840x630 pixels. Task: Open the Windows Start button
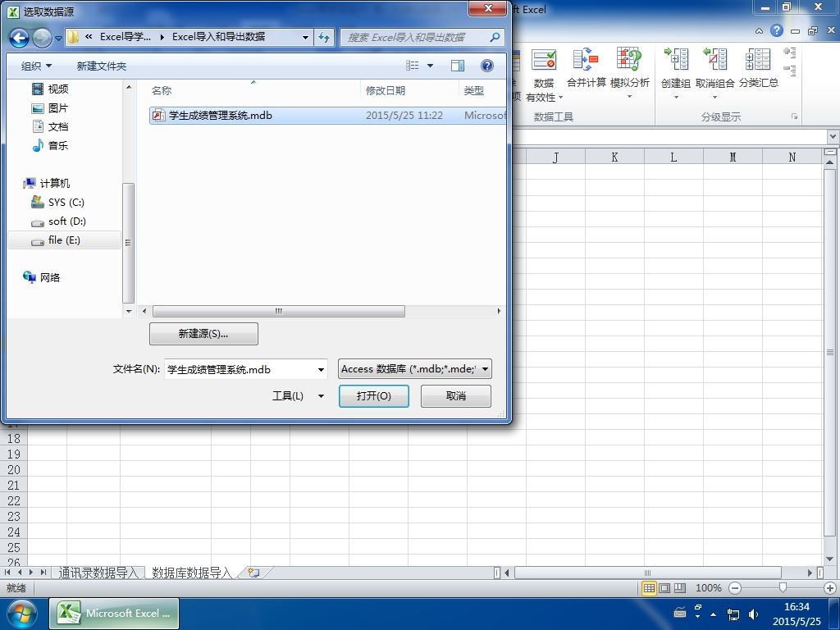(x=21, y=614)
